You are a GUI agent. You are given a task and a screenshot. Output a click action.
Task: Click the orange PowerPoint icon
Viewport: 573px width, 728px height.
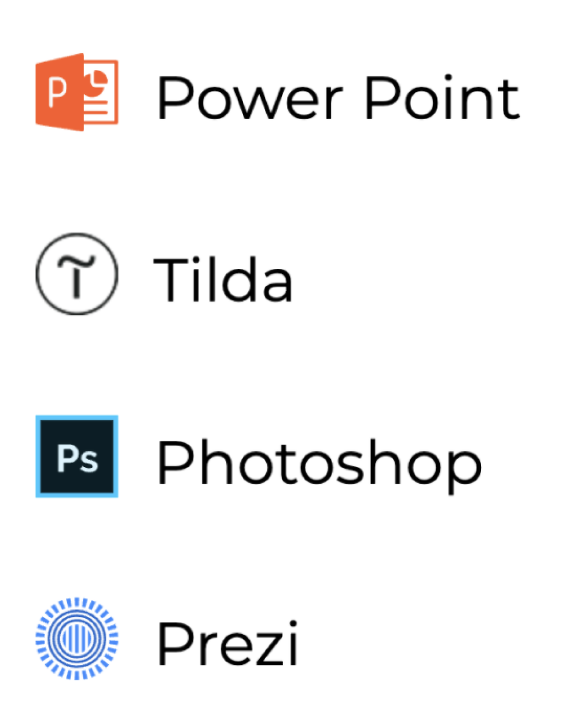(77, 92)
